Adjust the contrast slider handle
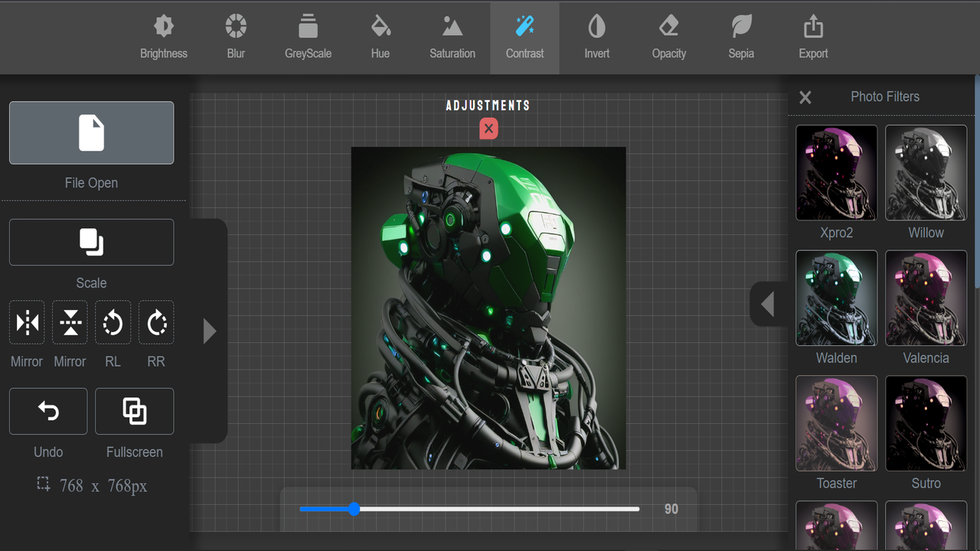The width and height of the screenshot is (980, 551). point(353,509)
